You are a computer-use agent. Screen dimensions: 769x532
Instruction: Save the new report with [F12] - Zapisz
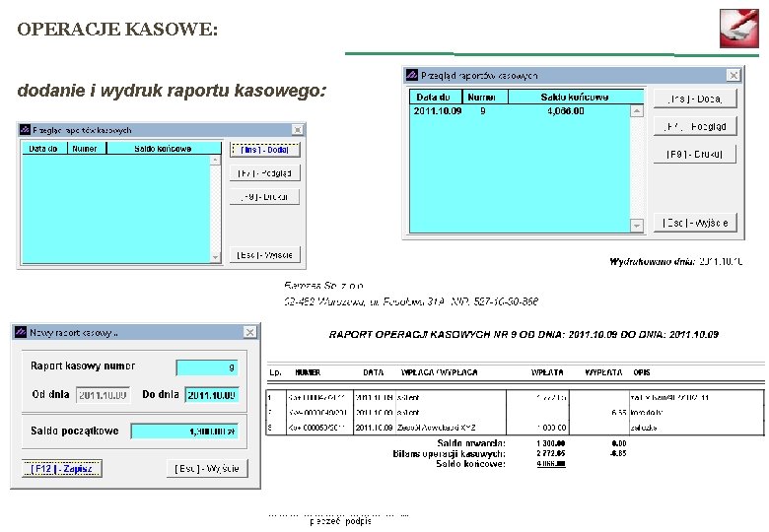pos(62,468)
